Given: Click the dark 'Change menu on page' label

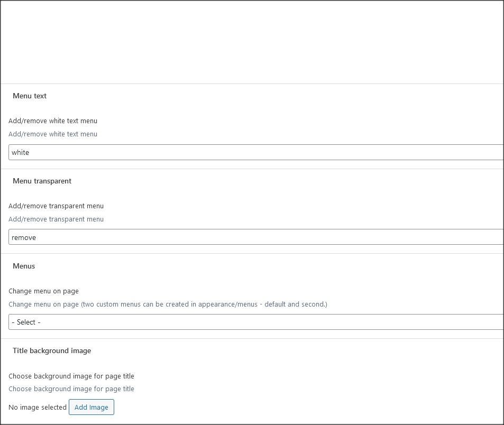Looking at the screenshot, I should coord(43,291).
